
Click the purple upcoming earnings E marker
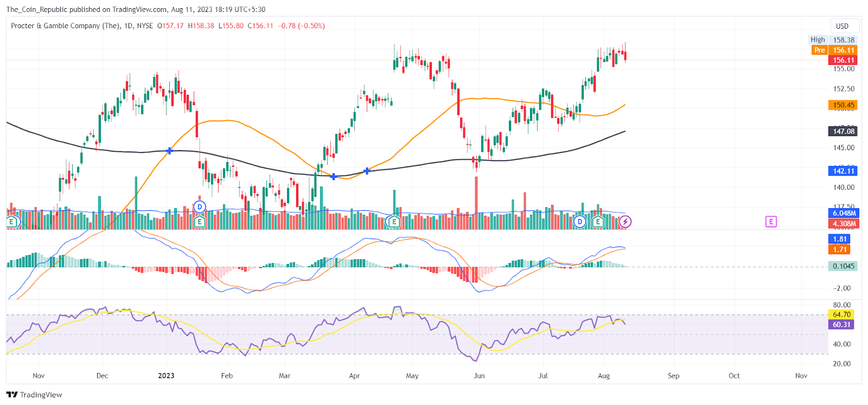click(771, 221)
